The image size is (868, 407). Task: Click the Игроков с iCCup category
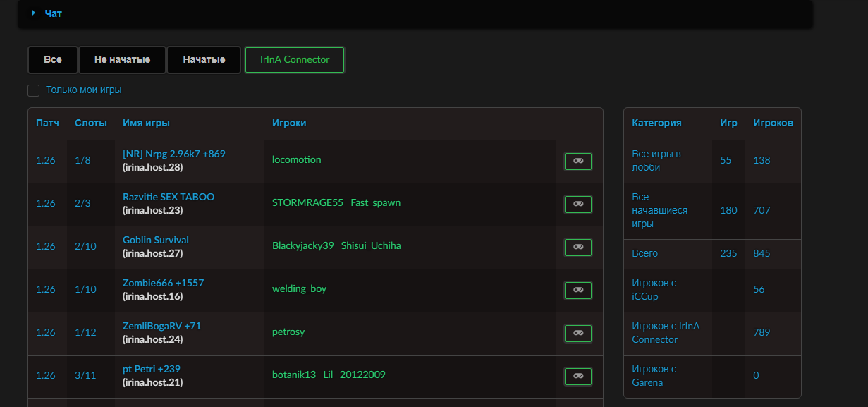coord(654,289)
